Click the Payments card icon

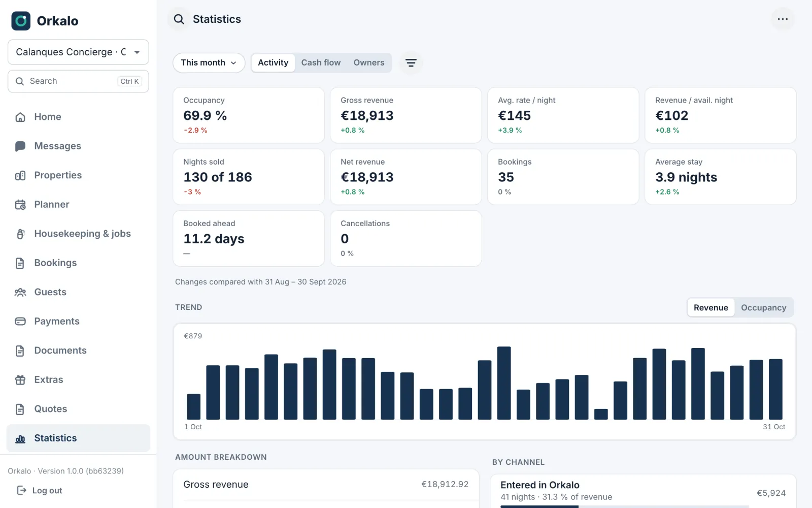point(20,322)
